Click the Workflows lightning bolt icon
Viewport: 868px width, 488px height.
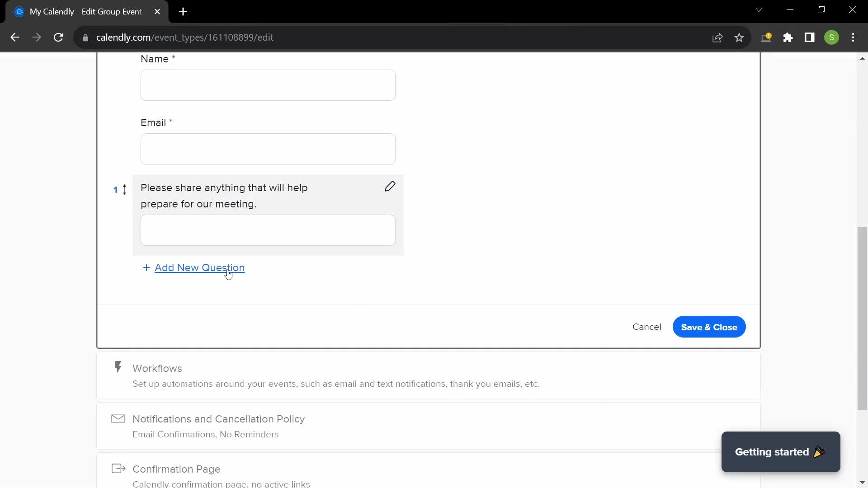pyautogui.click(x=118, y=367)
